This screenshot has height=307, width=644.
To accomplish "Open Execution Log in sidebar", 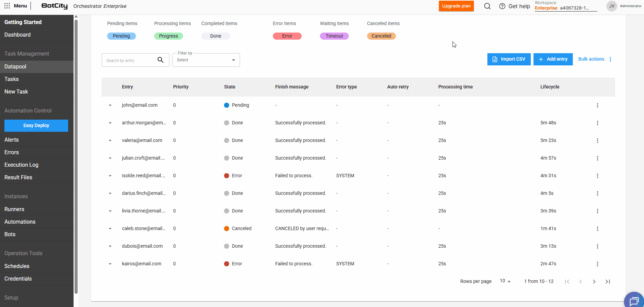I will pos(21,165).
